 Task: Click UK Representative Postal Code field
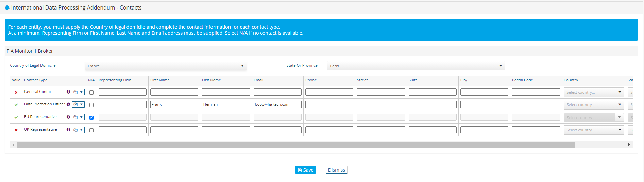coord(536,130)
